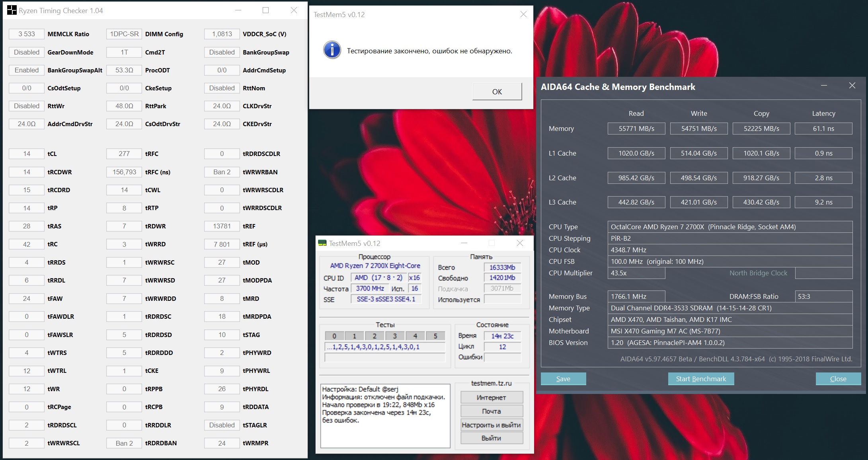This screenshot has width=868, height=460.
Task: Click the GearDownMode Disabled field
Action: (x=27, y=52)
